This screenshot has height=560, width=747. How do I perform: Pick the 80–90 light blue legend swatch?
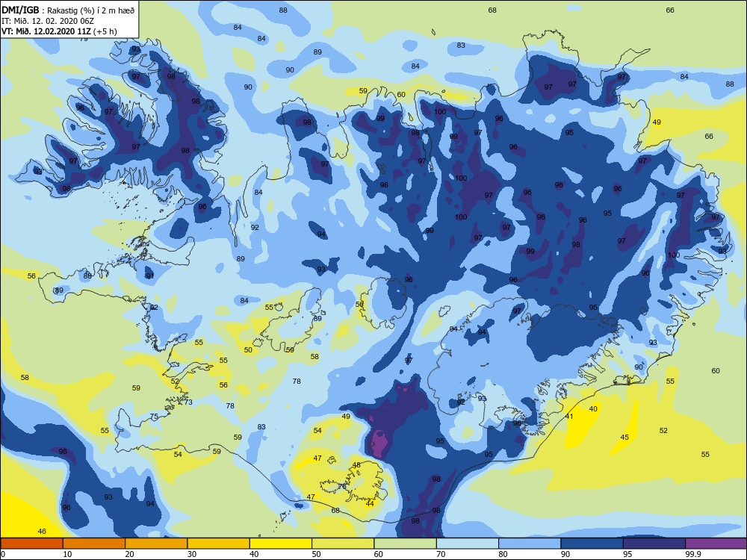click(x=530, y=544)
